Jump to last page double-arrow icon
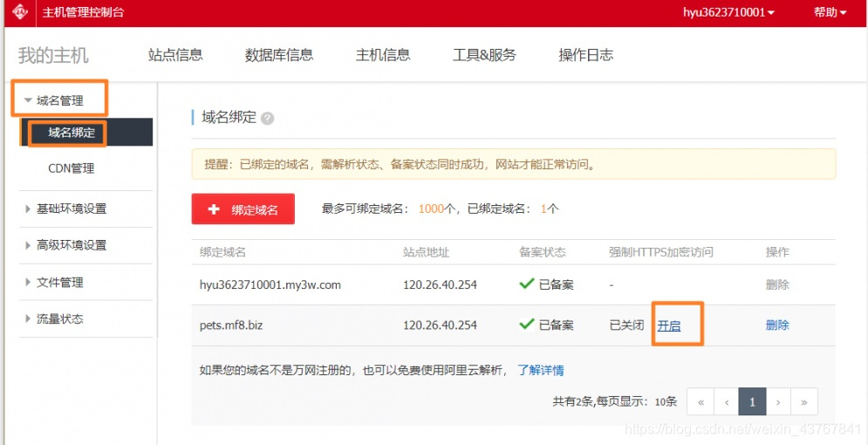 pyautogui.click(x=804, y=401)
